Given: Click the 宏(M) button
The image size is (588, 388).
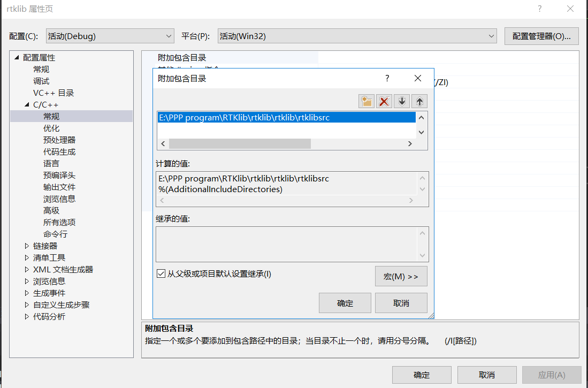Looking at the screenshot, I should [401, 276].
